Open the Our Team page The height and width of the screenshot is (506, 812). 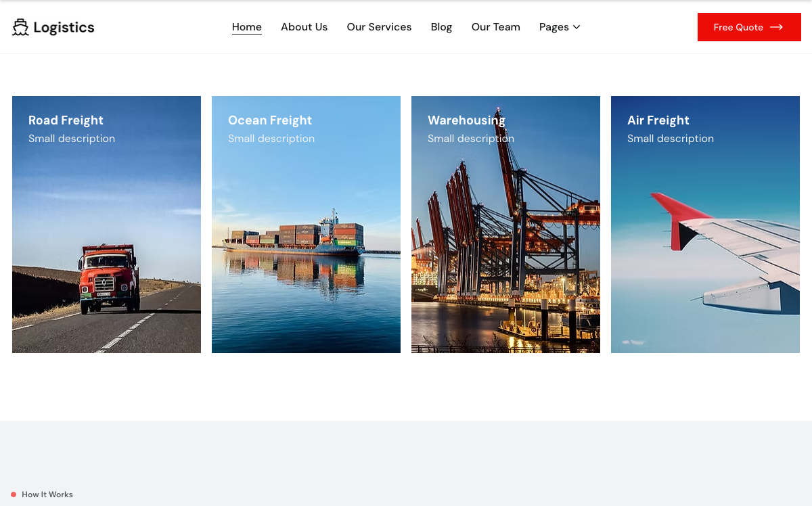pyautogui.click(x=496, y=27)
